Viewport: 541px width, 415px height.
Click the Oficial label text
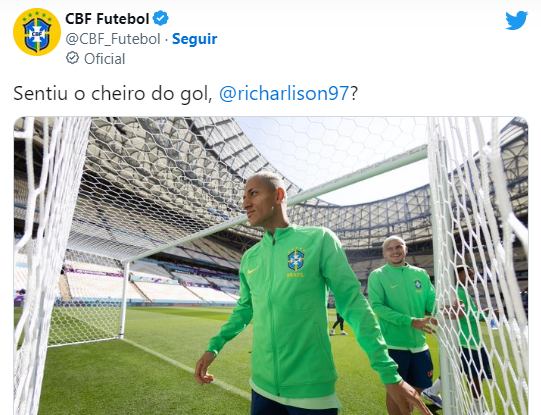pos(105,59)
